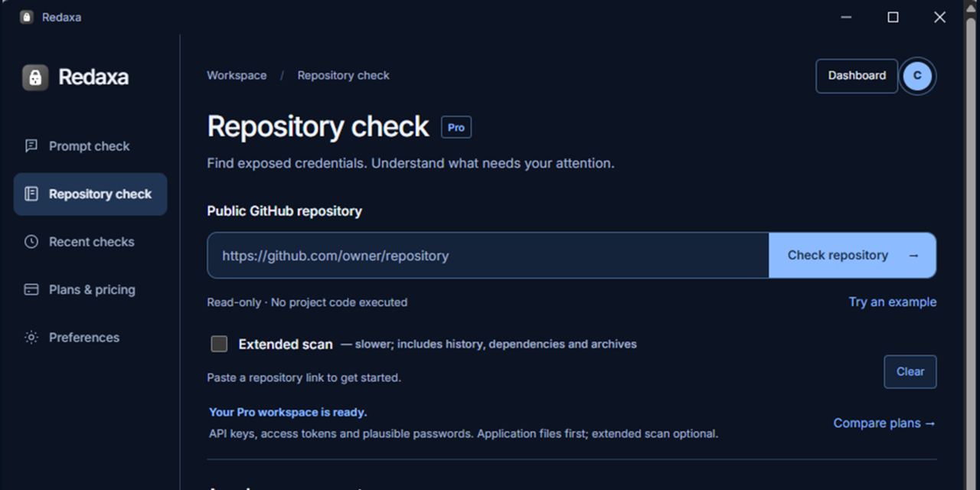
Task: Click the Prompt check chat icon
Action: click(x=31, y=145)
